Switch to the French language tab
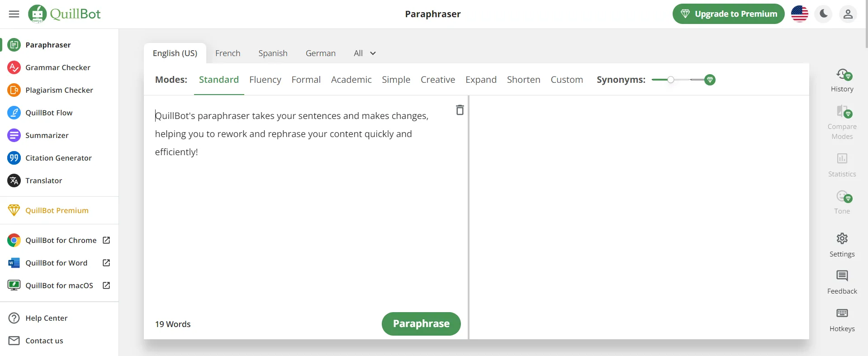This screenshot has width=868, height=356. [x=228, y=53]
